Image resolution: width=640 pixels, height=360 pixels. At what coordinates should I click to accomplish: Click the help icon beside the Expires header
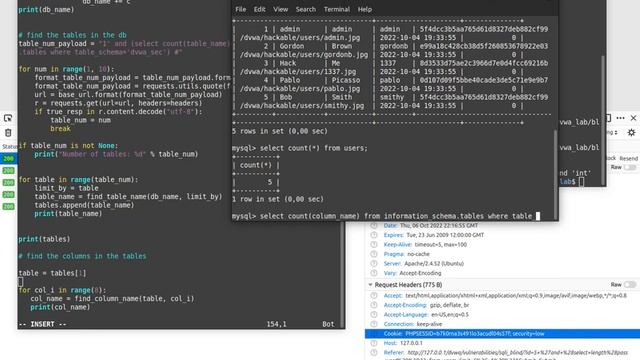[374, 235]
